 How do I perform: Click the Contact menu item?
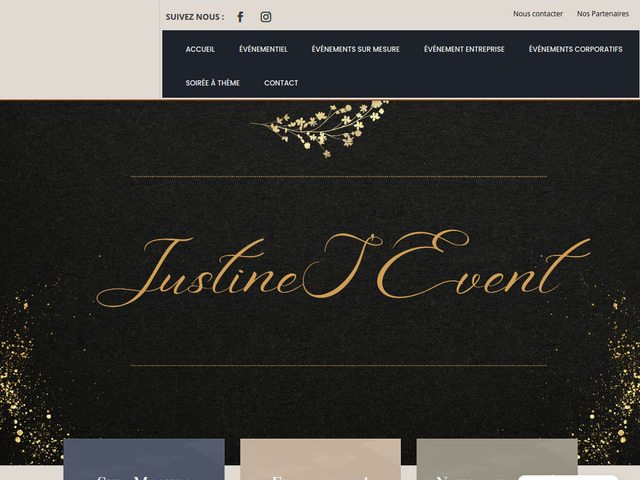281,83
